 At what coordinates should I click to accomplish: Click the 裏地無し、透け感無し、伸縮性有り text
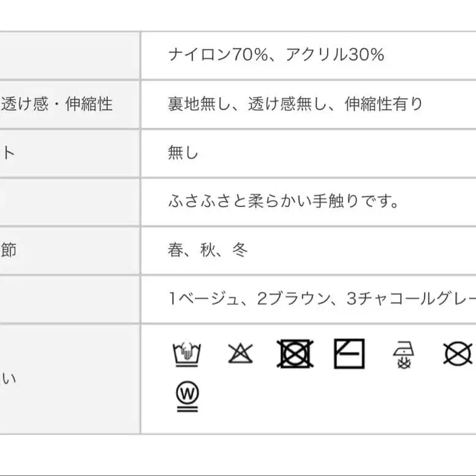(295, 104)
